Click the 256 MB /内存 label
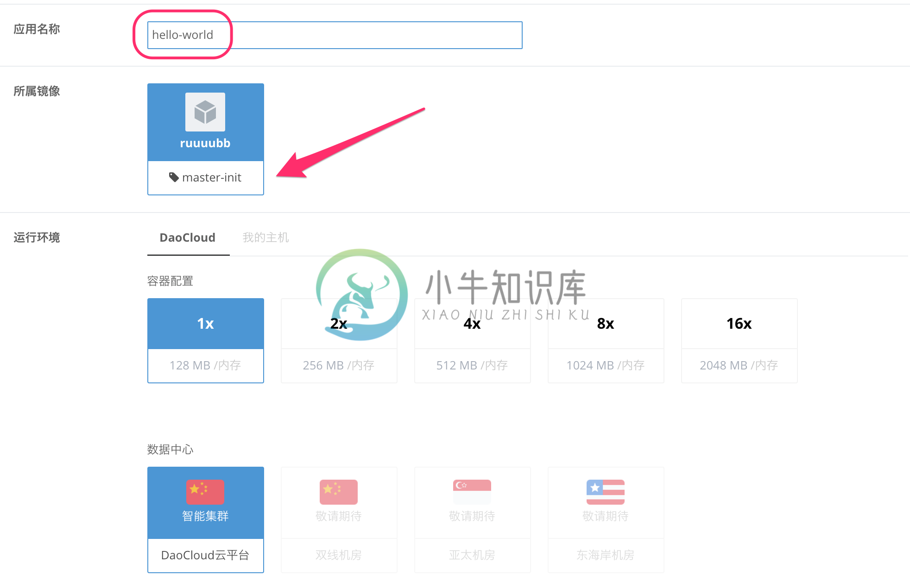This screenshot has width=910, height=588. (x=339, y=365)
